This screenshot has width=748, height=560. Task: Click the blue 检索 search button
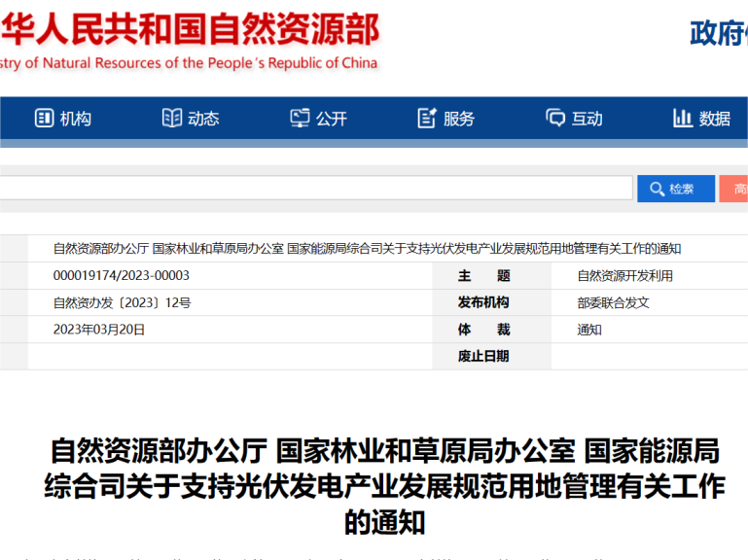click(676, 189)
